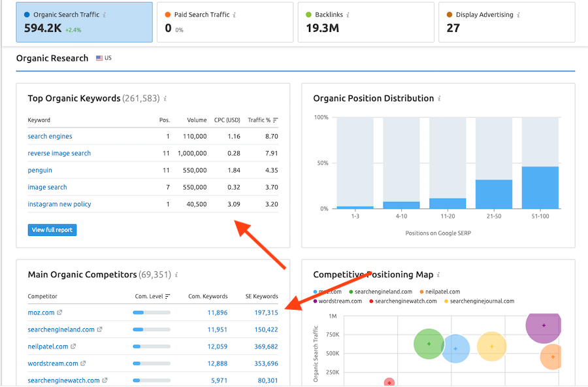Sort keywords by Traffic % column

[x=261, y=120]
